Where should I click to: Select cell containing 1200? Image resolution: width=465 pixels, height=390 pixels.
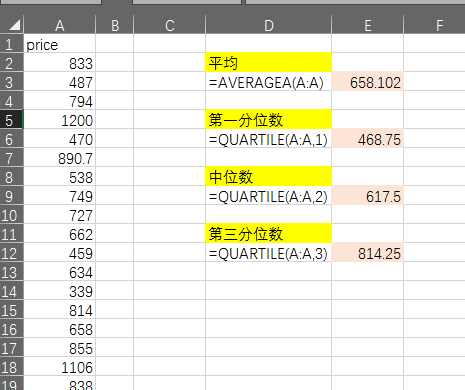pyautogui.click(x=60, y=119)
